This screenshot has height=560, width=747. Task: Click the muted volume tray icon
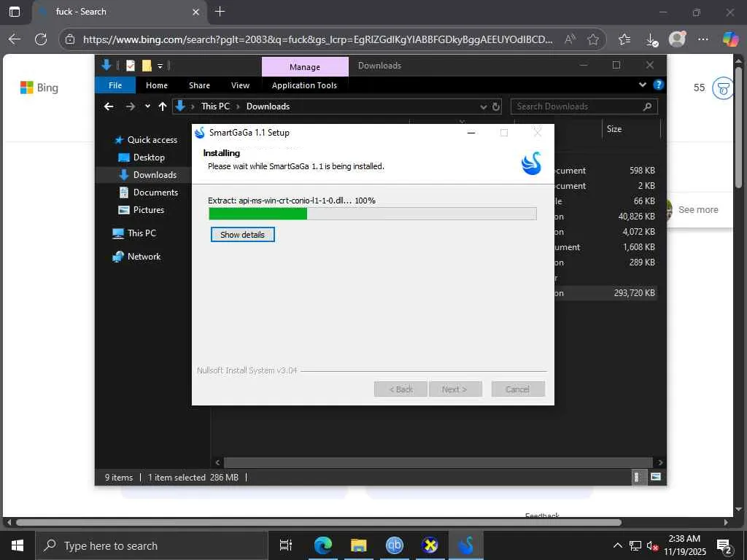click(652, 546)
